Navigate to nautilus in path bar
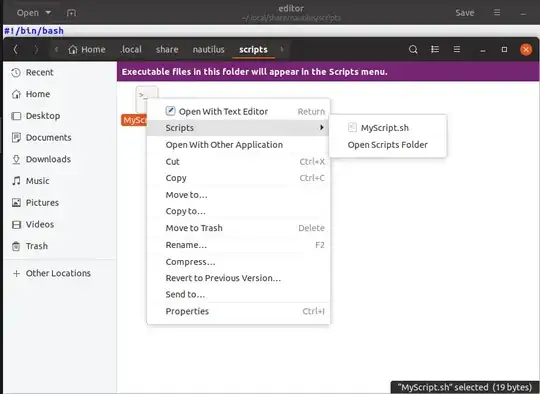 209,50
